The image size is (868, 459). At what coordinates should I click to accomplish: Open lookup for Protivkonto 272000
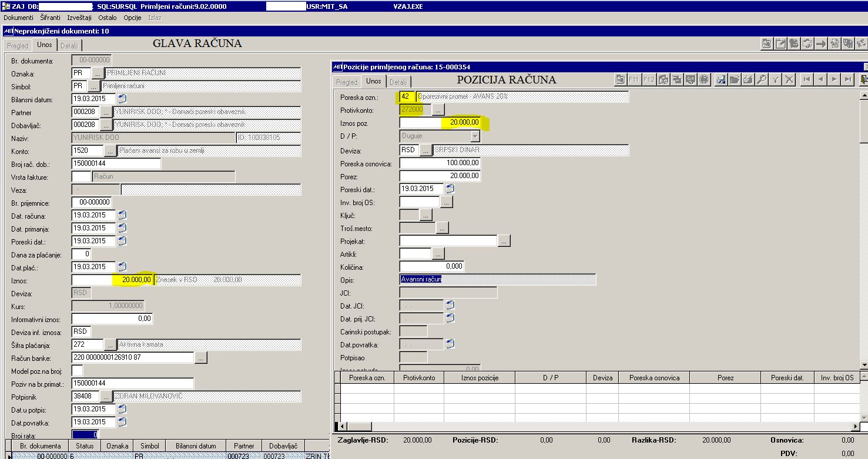coord(438,109)
